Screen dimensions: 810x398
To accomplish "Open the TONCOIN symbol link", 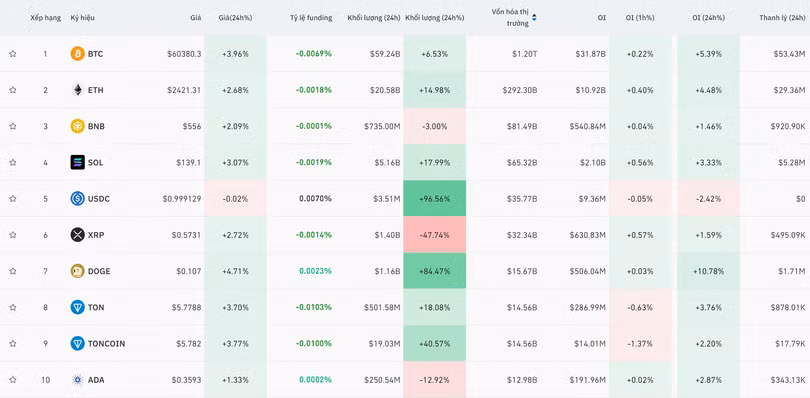I will pyautogui.click(x=106, y=343).
